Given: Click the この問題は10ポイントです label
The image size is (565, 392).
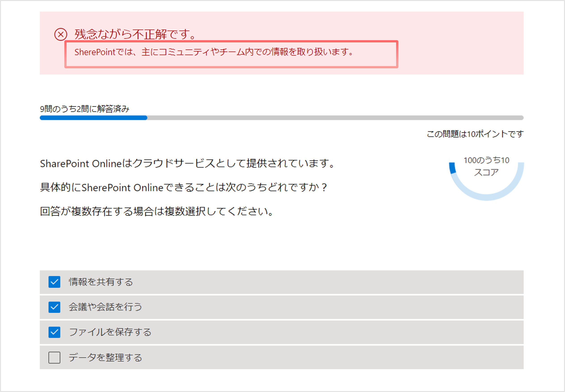Looking at the screenshot, I should (x=475, y=134).
